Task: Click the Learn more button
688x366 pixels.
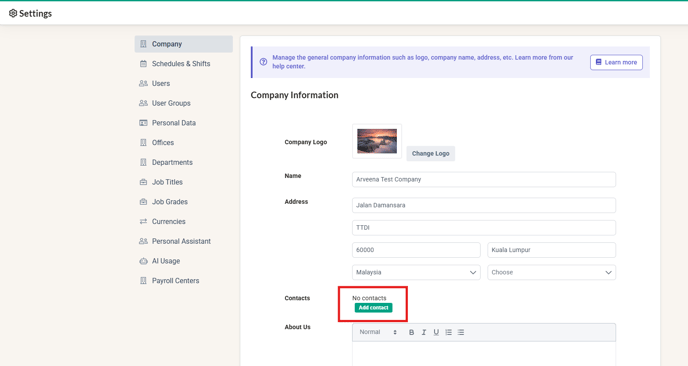Action: tap(616, 62)
